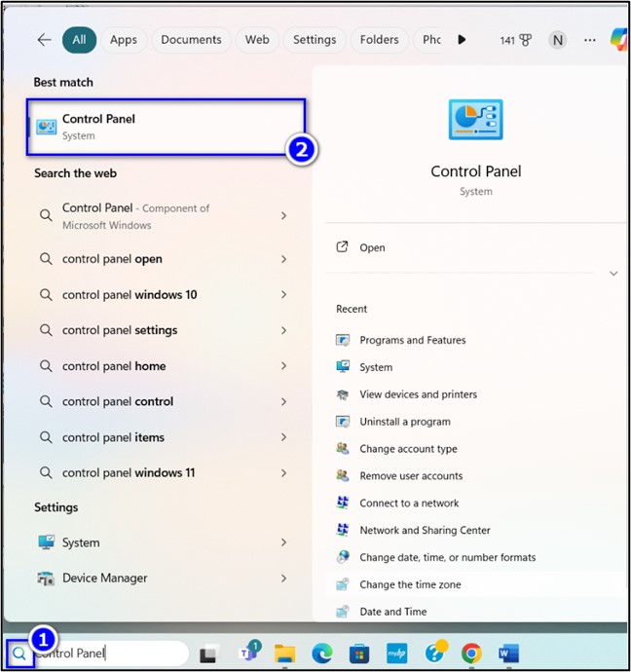Image resolution: width=631 pixels, height=672 pixels.
Task: Expand arrow for control panel open
Action: click(283, 259)
